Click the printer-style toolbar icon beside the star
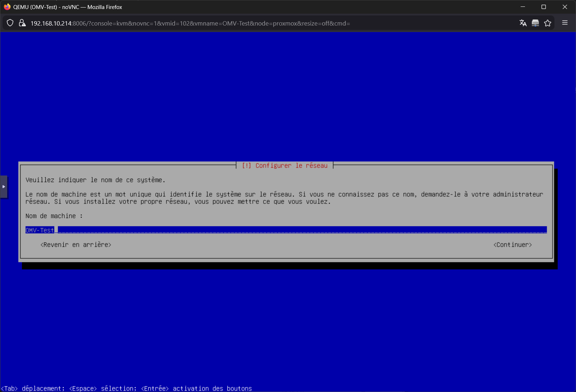Screen dimensions: 576x392 (535, 23)
